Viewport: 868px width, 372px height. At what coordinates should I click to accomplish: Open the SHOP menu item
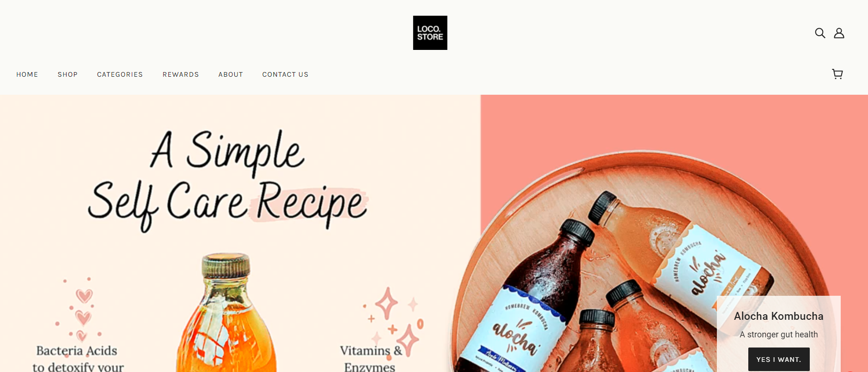click(67, 74)
